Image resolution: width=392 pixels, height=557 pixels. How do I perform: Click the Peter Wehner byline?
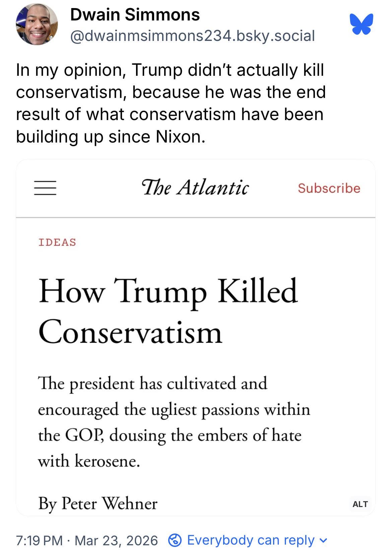98,503
